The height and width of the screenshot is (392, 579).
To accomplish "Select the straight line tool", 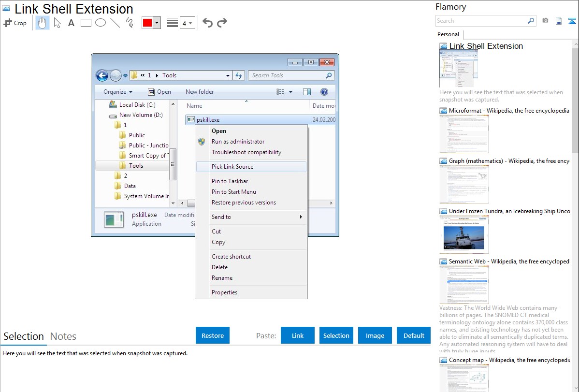I will [115, 23].
